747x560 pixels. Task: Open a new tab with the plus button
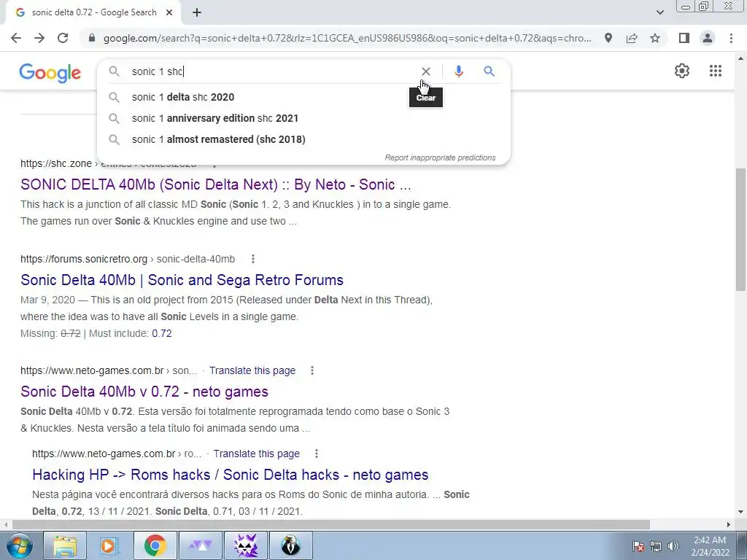click(x=197, y=13)
